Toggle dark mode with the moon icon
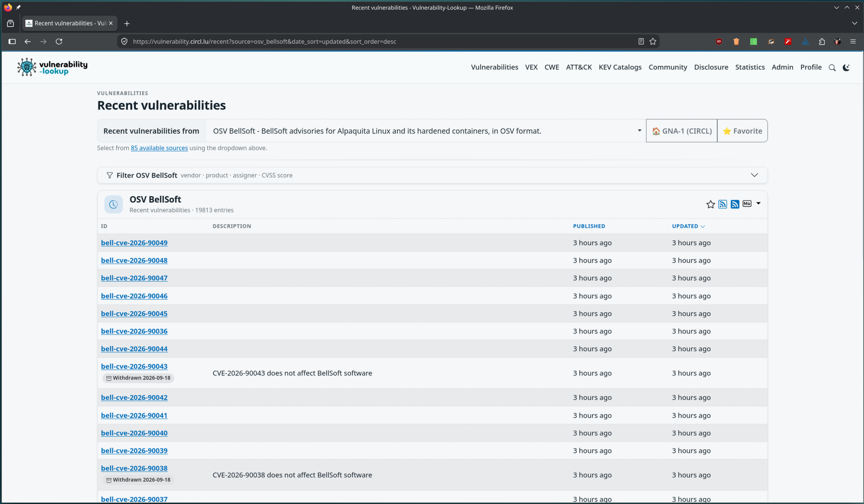The image size is (864, 504). [846, 68]
